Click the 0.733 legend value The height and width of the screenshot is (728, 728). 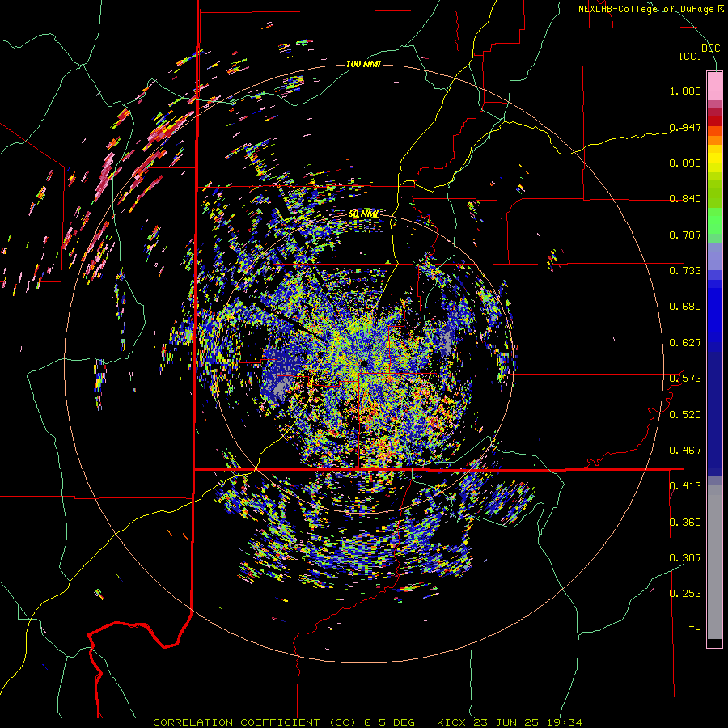click(685, 271)
